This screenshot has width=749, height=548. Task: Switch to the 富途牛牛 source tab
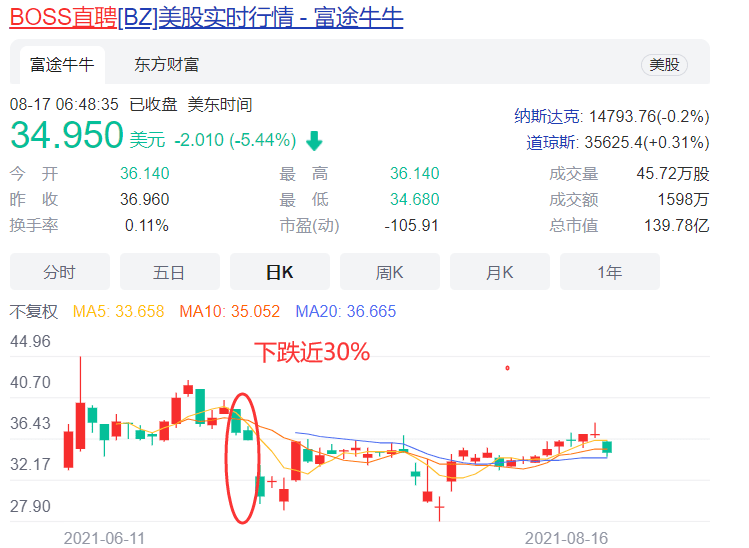point(62,64)
